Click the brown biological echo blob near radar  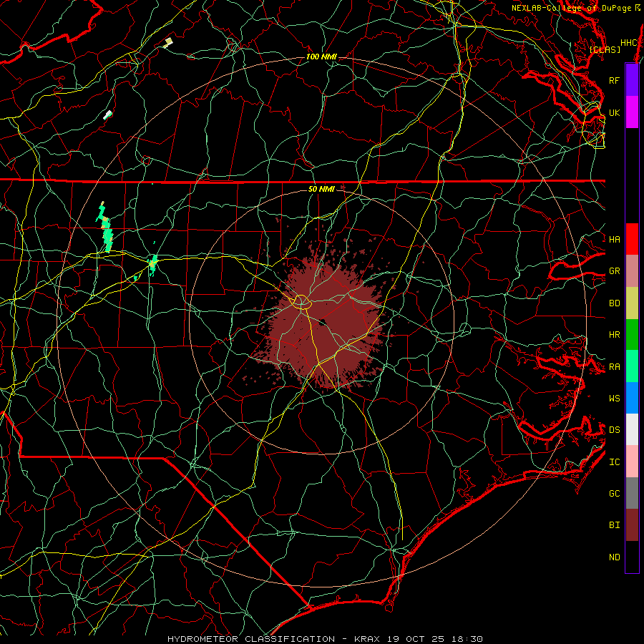click(324, 324)
